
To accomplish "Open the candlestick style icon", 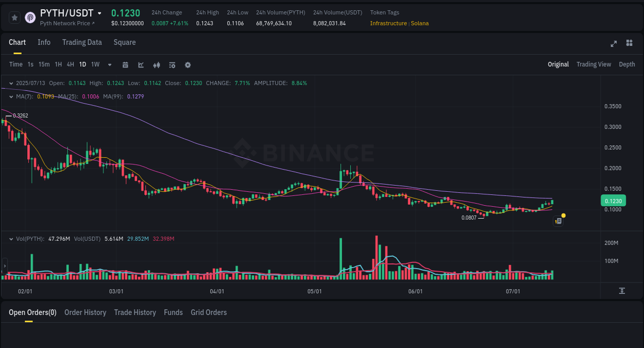I will pyautogui.click(x=156, y=64).
